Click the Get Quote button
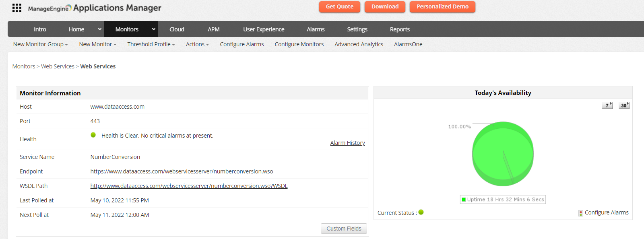Viewport: 644px width, 239px height. click(340, 6)
